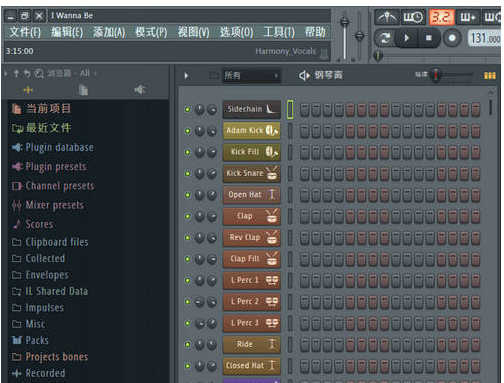Open the Recorded folder
Viewport: 504px width, 383px height.
(x=38, y=373)
